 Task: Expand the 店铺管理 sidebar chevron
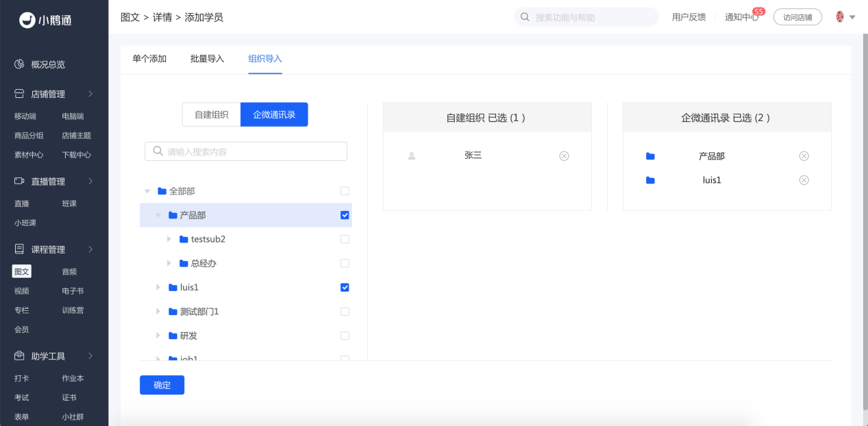click(90, 94)
